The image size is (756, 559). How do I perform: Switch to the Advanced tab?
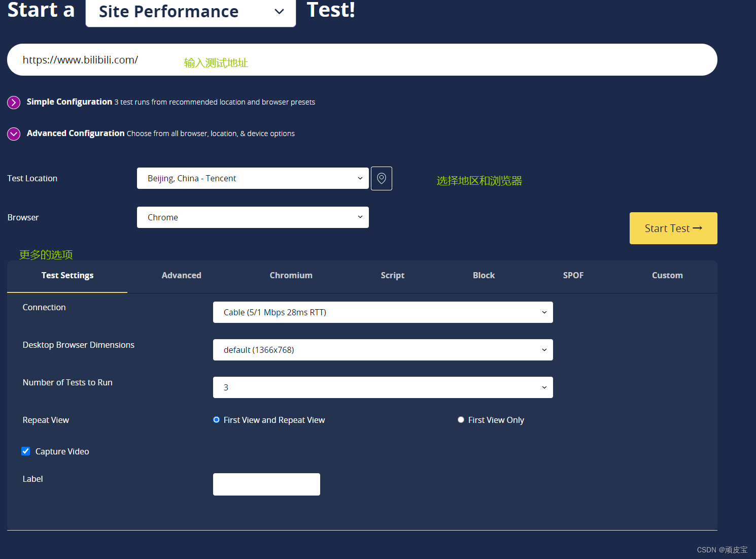click(x=182, y=276)
